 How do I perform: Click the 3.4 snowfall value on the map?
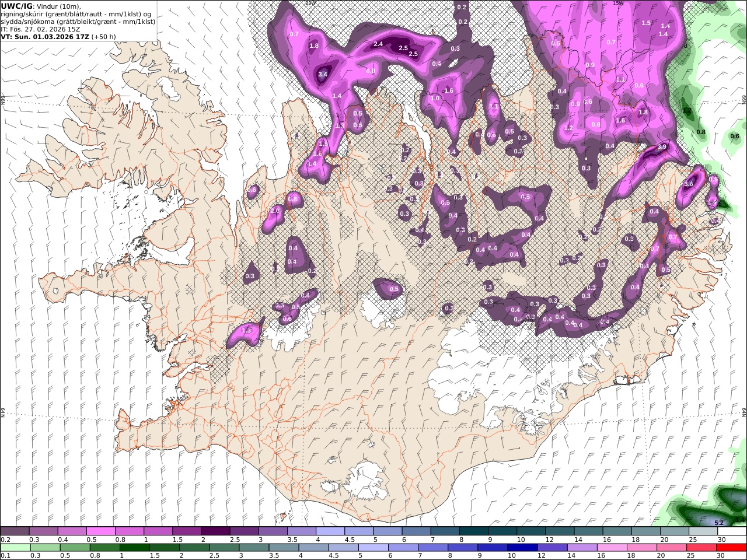tap(323, 75)
